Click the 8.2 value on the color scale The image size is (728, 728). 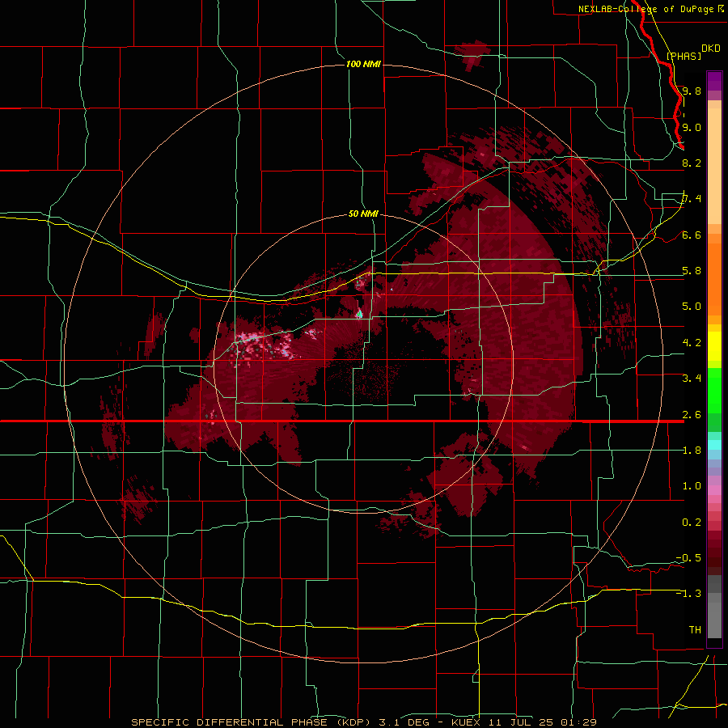pyautogui.click(x=692, y=163)
